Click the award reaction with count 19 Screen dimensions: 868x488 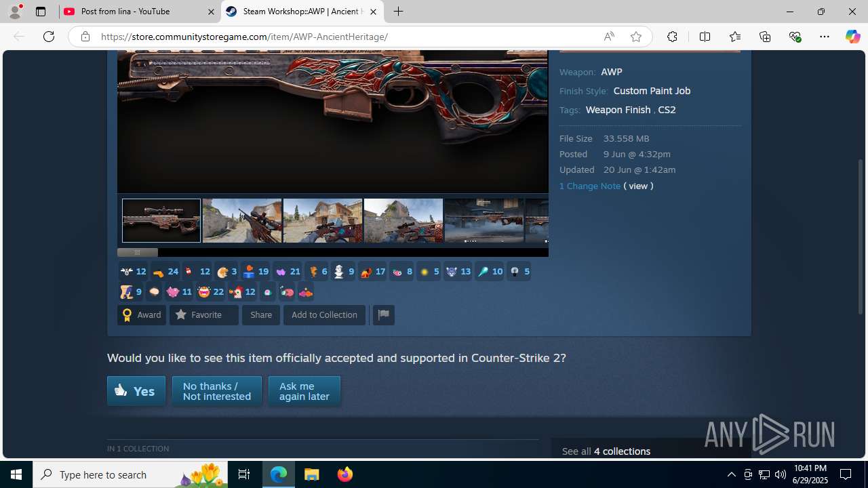click(256, 272)
